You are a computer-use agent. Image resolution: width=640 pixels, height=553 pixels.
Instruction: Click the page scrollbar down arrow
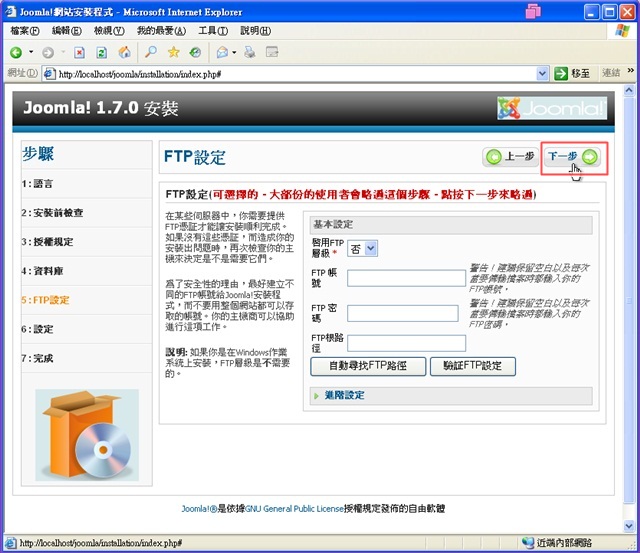coord(629,526)
